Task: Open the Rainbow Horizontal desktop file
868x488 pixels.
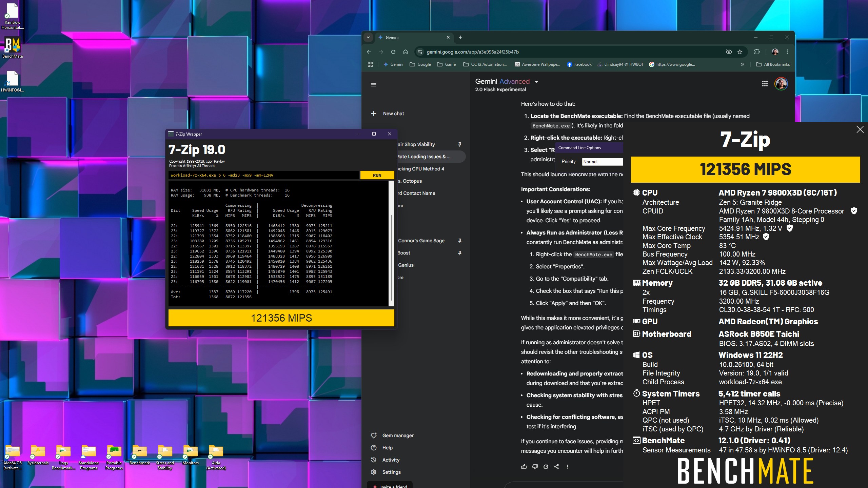Action: (x=13, y=16)
